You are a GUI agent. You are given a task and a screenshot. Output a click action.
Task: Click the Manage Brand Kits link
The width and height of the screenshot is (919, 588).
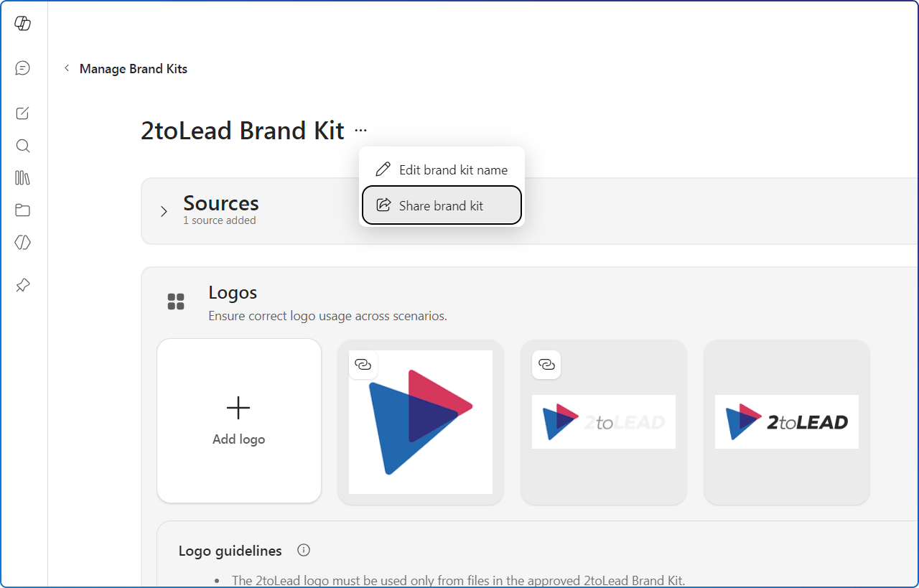[134, 69]
